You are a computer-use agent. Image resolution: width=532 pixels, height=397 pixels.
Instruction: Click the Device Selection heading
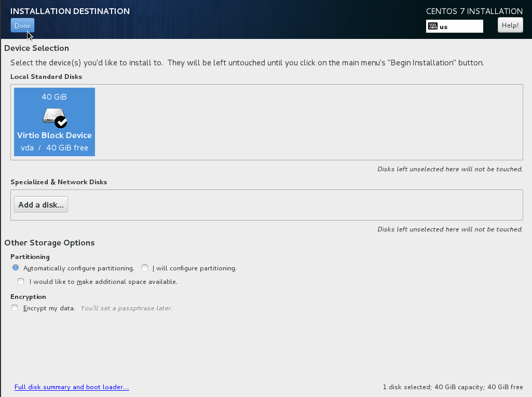pos(37,48)
